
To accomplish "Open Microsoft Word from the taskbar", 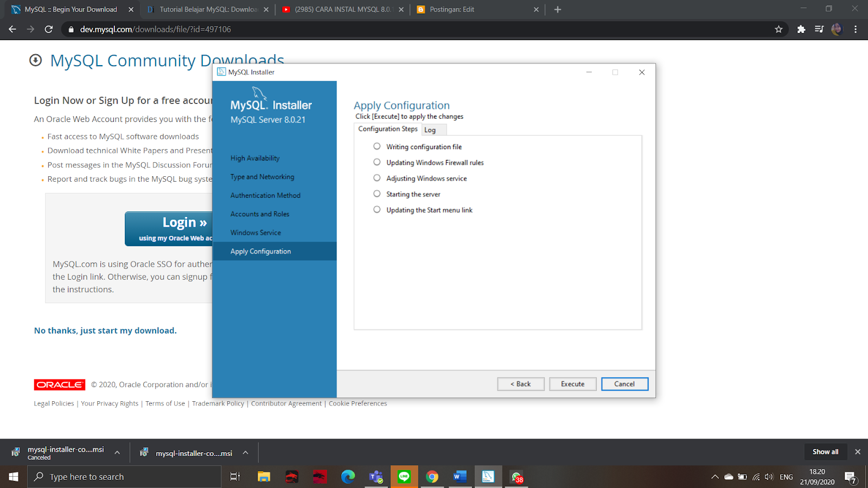I will pyautogui.click(x=460, y=477).
